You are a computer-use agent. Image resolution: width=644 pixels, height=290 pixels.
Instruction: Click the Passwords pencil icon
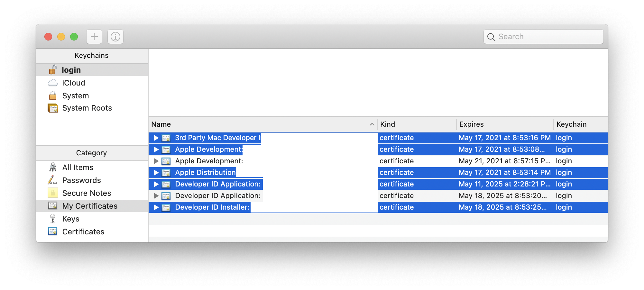tap(52, 180)
